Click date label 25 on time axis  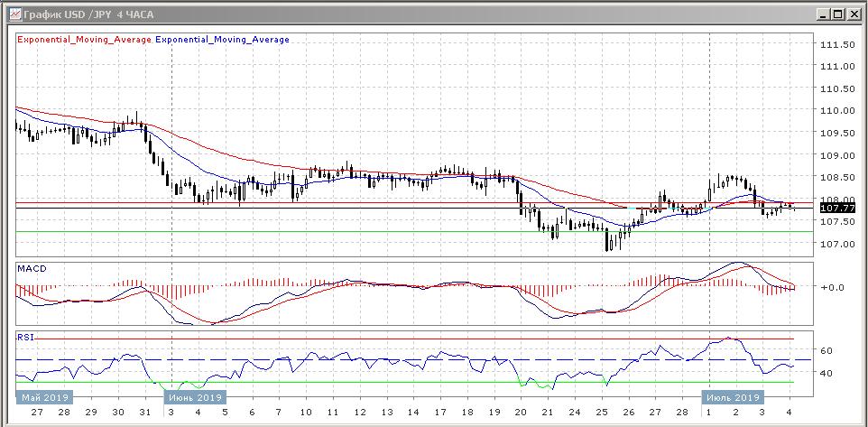(x=602, y=413)
